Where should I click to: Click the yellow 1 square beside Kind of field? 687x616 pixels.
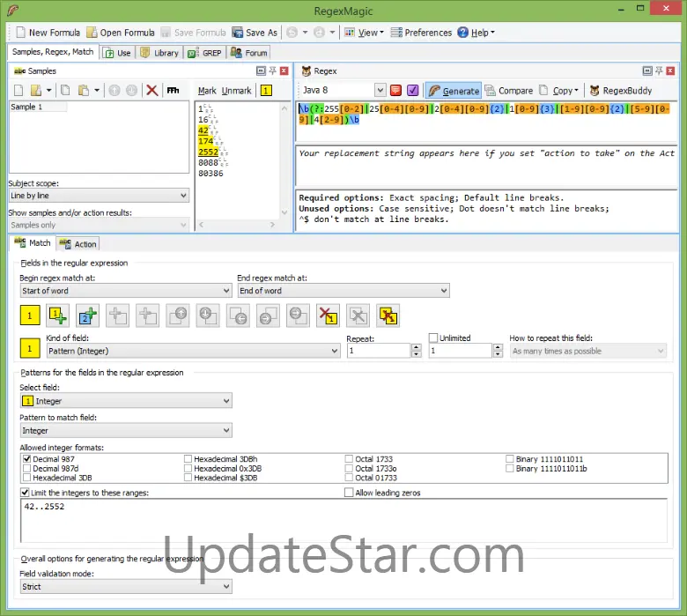click(30, 349)
